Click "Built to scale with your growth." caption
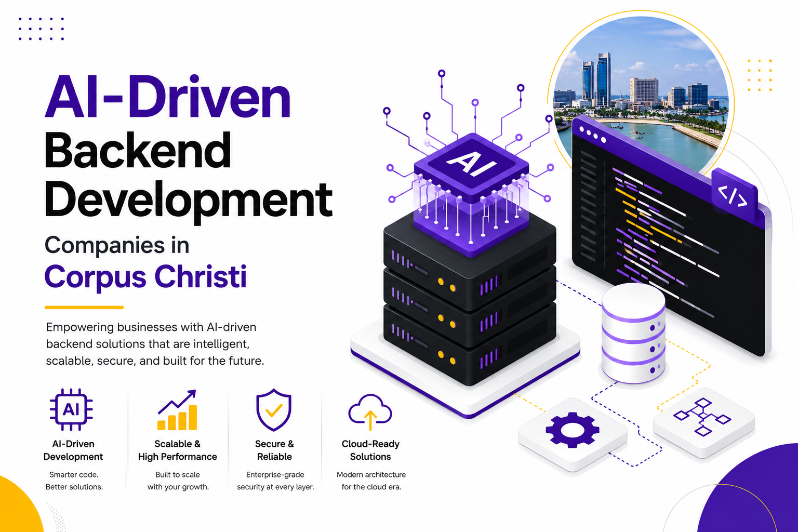The width and height of the screenshot is (798, 532). click(178, 481)
